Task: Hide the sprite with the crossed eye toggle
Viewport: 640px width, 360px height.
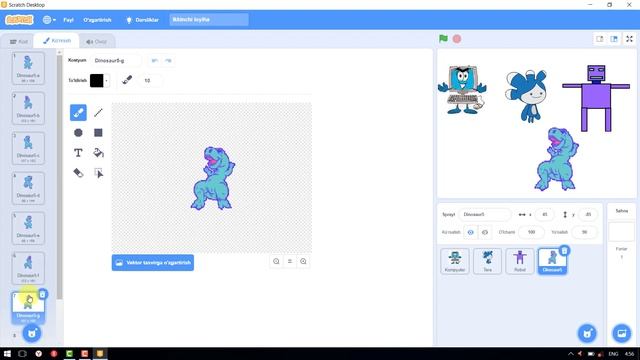Action: pyautogui.click(x=484, y=232)
